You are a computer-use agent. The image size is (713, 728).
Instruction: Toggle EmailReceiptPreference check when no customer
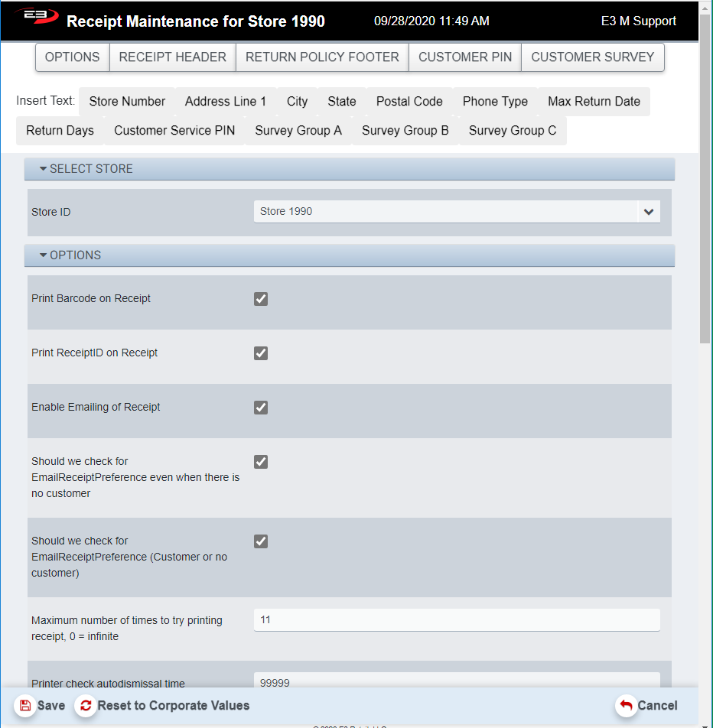tap(261, 462)
